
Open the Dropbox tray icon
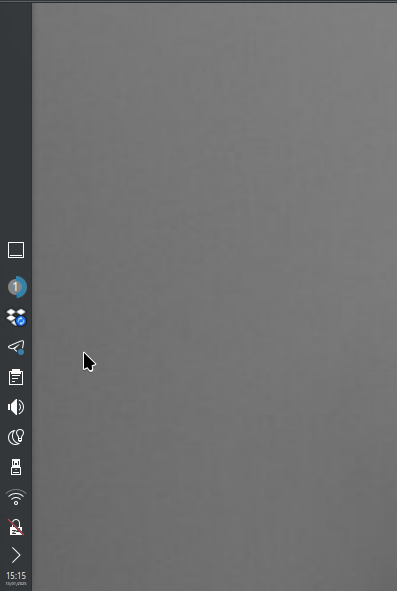(x=16, y=317)
